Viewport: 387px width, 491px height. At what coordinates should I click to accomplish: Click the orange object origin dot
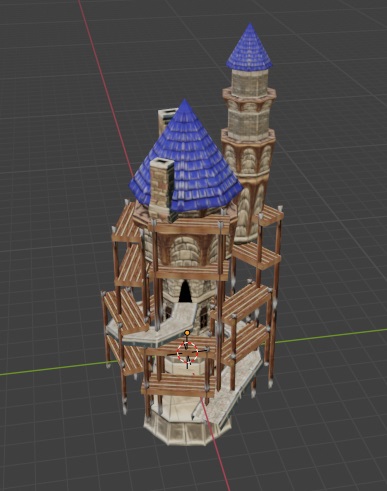click(x=187, y=333)
